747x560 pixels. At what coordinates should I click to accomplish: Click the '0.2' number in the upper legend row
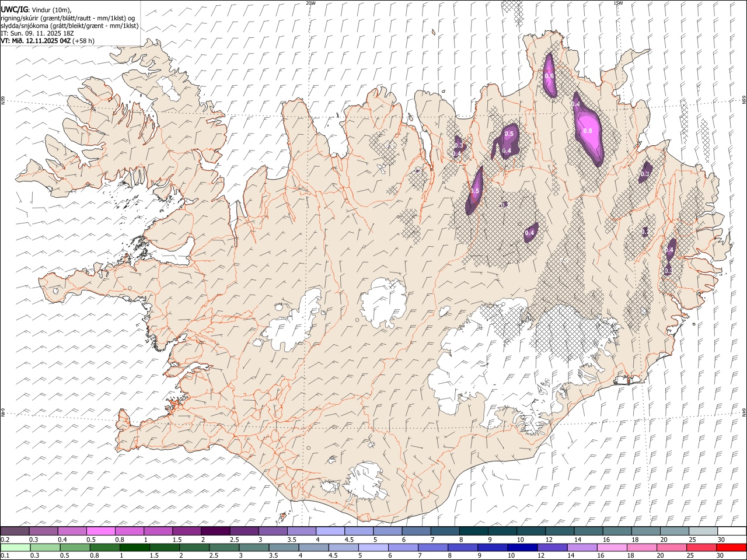tap(4, 540)
